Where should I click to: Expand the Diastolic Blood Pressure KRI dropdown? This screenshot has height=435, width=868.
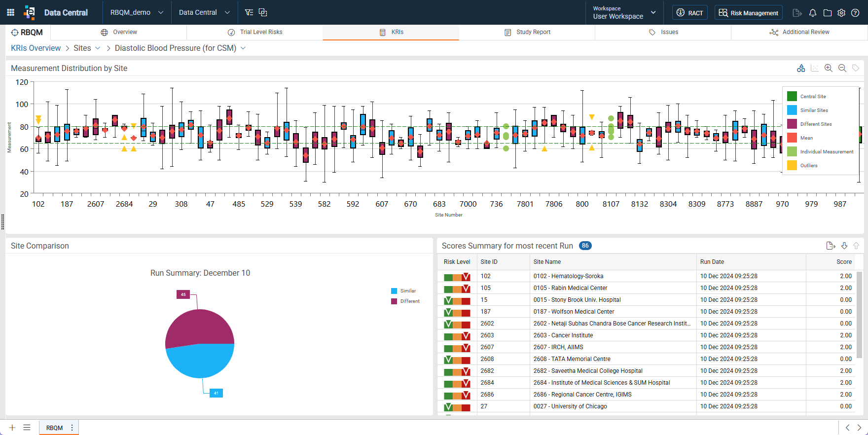pos(243,48)
